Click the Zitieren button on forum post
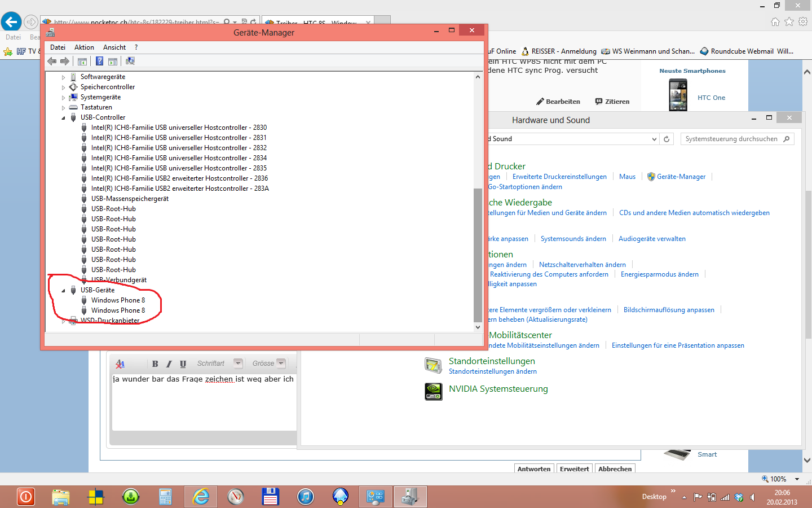Viewport: 812px width, 508px height. tap(612, 102)
